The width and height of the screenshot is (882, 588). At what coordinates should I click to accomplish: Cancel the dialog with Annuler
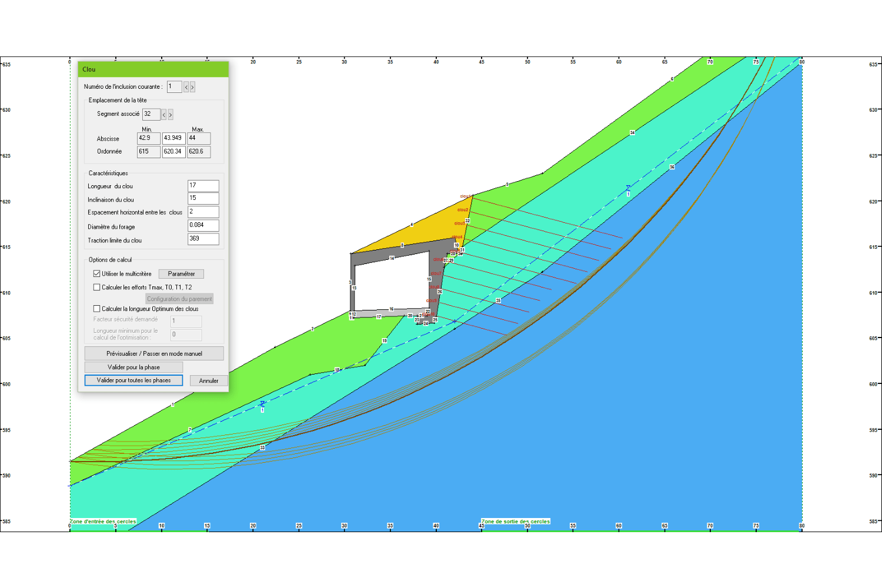(208, 381)
